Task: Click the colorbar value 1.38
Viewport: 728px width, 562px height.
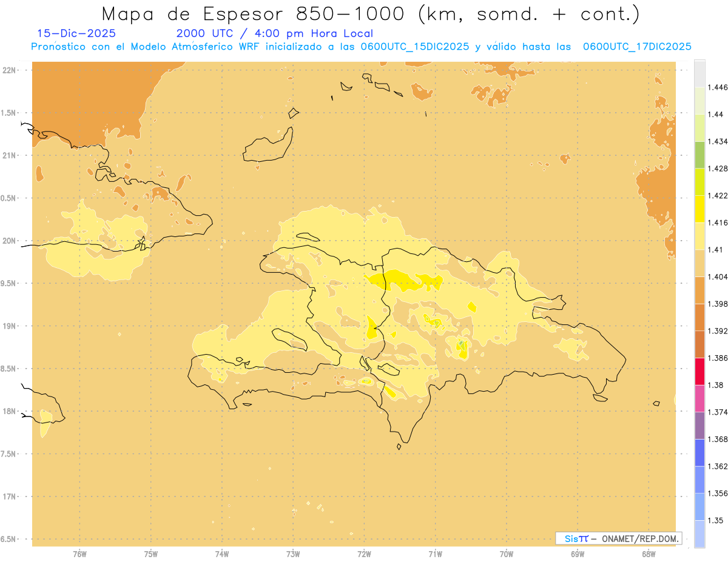Action: 716,385
